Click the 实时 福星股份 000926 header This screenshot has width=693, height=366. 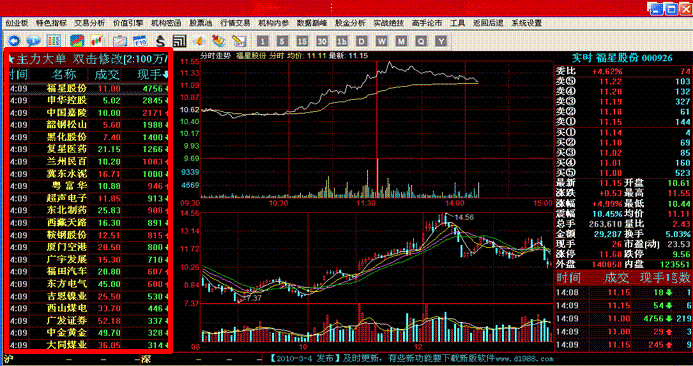tap(622, 58)
